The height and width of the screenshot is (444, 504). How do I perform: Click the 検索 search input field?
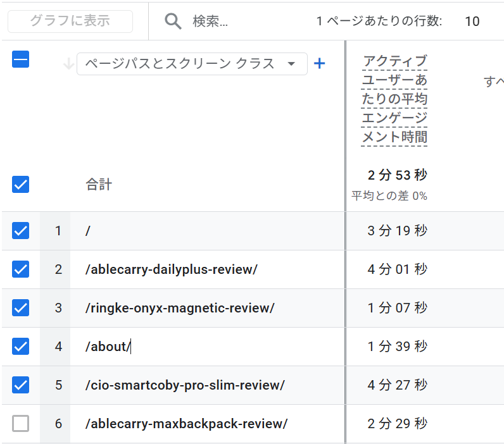[241, 22]
